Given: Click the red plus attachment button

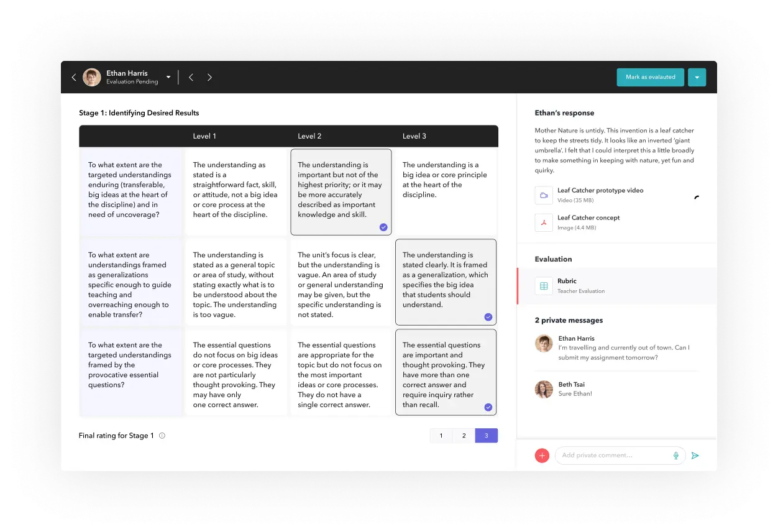Looking at the screenshot, I should pyautogui.click(x=542, y=456).
